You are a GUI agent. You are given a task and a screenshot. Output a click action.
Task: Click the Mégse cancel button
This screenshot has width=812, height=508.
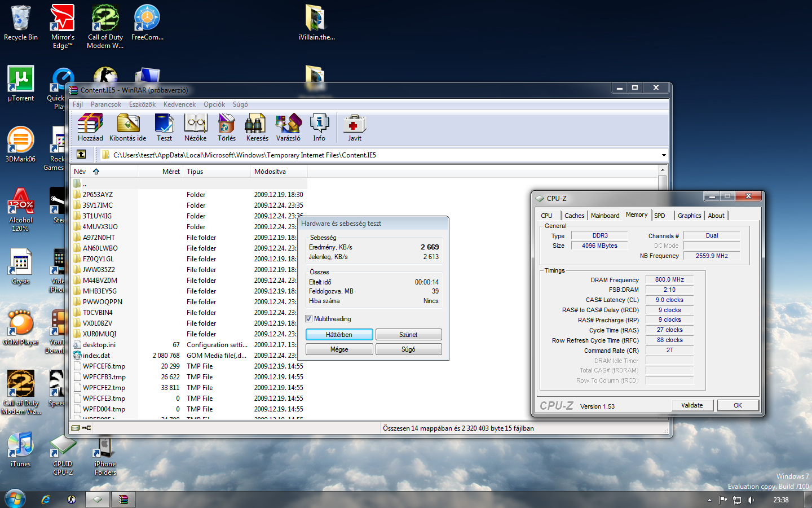339,349
